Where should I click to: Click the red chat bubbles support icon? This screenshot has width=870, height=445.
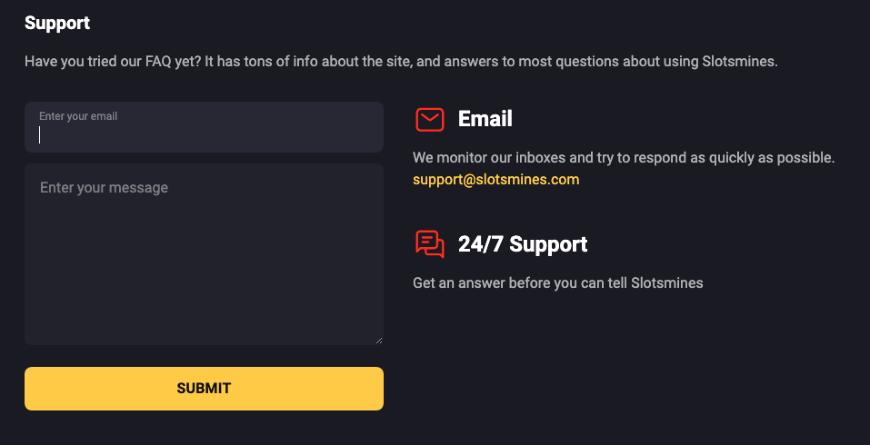coord(429,245)
